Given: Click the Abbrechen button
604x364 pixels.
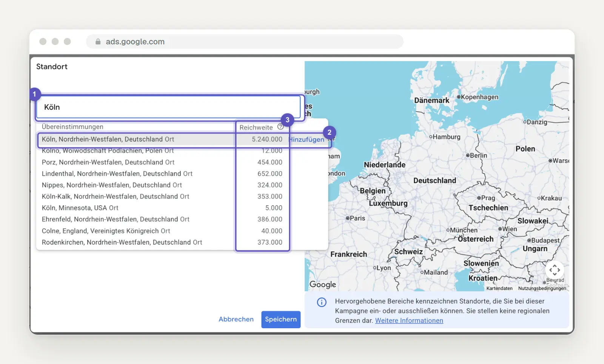Looking at the screenshot, I should (236, 319).
